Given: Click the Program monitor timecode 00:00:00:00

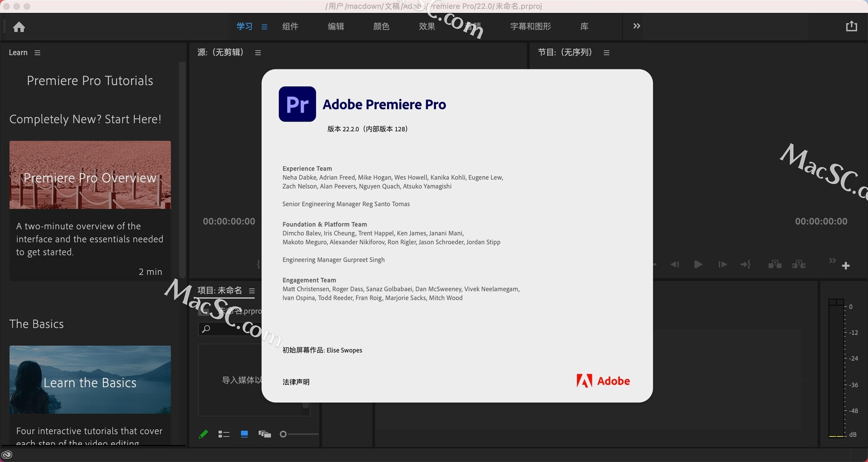Looking at the screenshot, I should pos(821,222).
